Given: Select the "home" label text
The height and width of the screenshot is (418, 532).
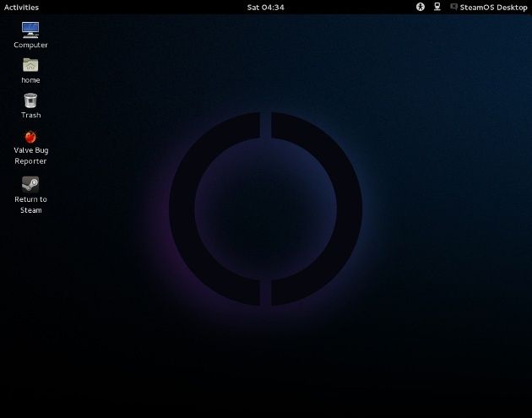Looking at the screenshot, I should click(30, 80).
